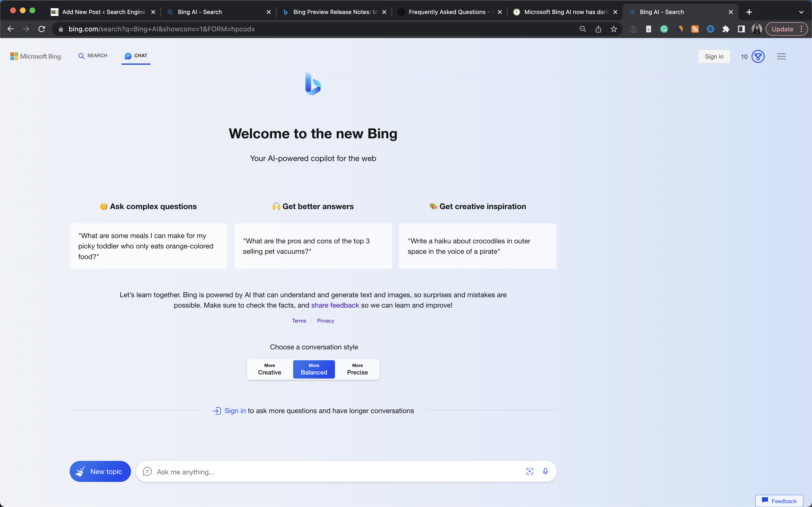Switch to the SEARCH tab on Bing
Viewport: 812px width, 507px height.
pos(93,56)
